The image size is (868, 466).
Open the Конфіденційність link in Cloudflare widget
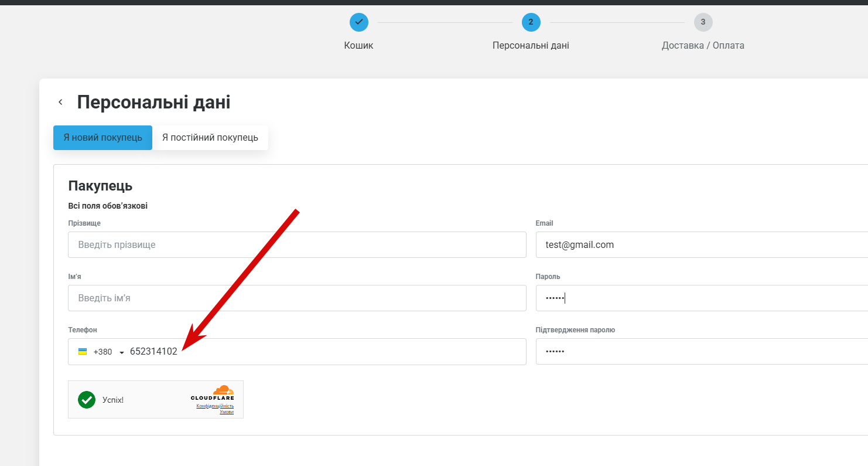tap(215, 406)
